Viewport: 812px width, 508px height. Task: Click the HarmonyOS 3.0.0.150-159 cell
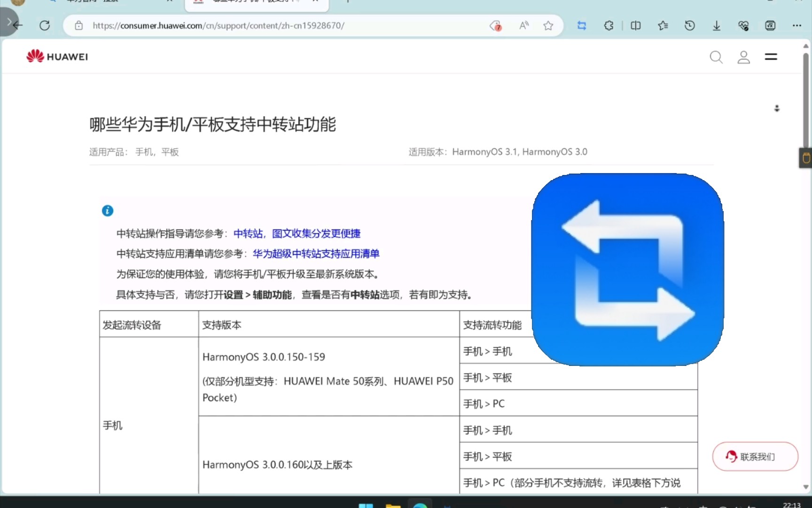pyautogui.click(x=329, y=376)
